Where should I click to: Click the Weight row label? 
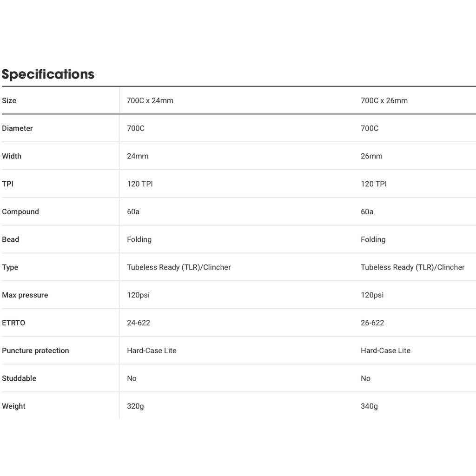point(13,406)
